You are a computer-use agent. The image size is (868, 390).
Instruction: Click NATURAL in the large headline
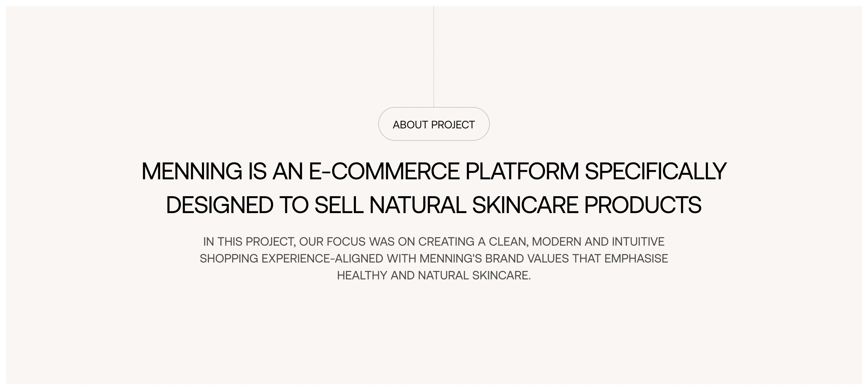pos(418,205)
